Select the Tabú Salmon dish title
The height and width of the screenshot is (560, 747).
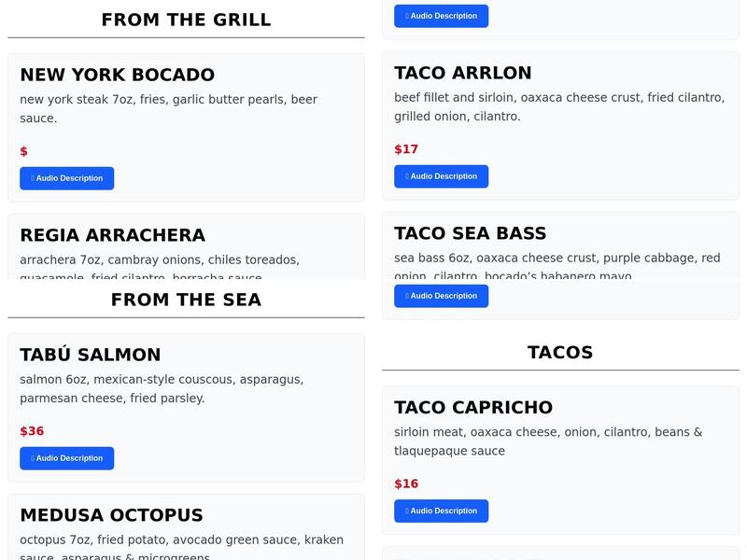point(91,355)
